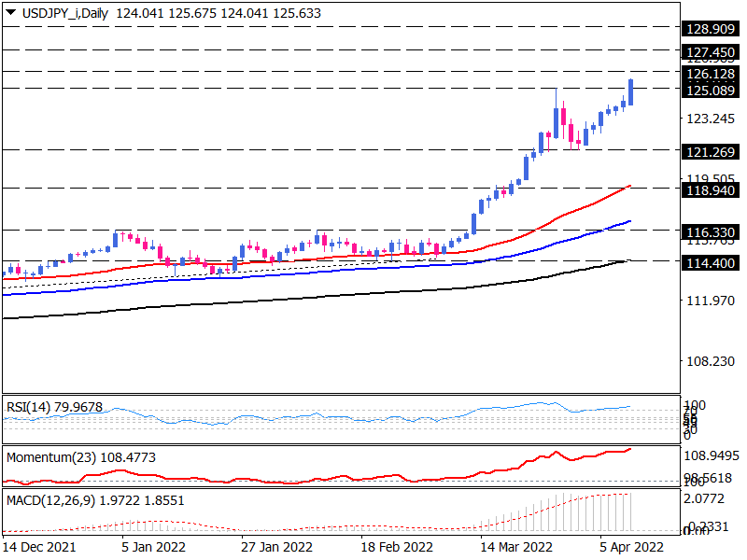Select the 5 Apr 2022 date label
The height and width of the screenshot is (560, 747).
click(x=632, y=547)
